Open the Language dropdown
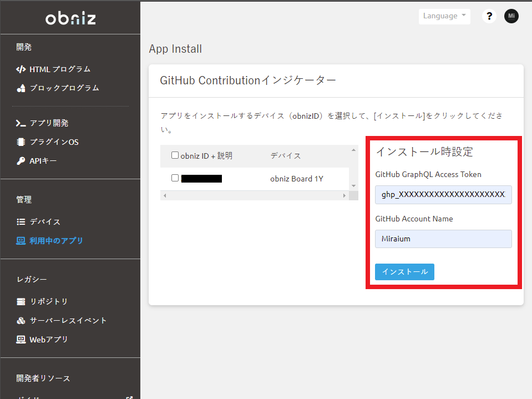Screen dimensions: 532x399 pyautogui.click(x=444, y=16)
